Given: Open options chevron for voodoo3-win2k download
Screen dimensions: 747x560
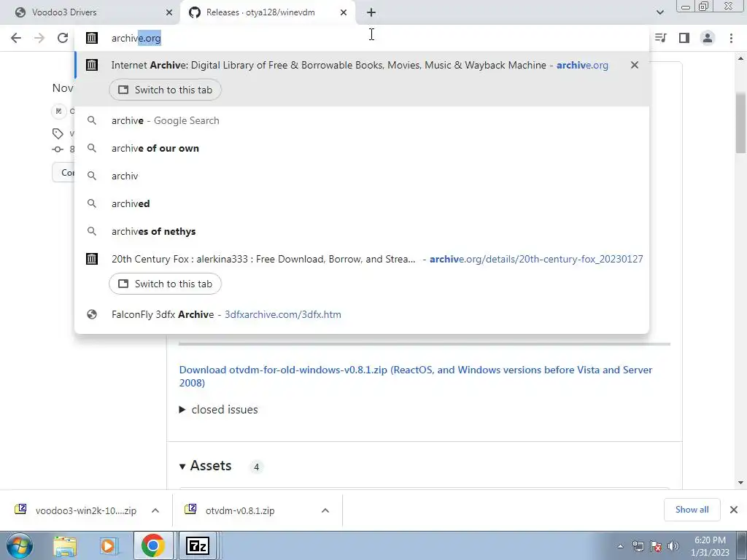Looking at the screenshot, I should [155, 510].
